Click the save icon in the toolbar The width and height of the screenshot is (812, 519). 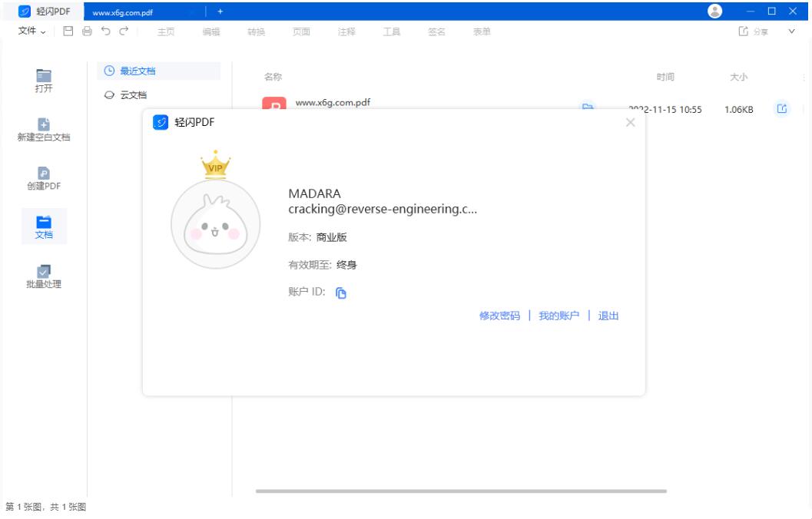click(x=68, y=31)
